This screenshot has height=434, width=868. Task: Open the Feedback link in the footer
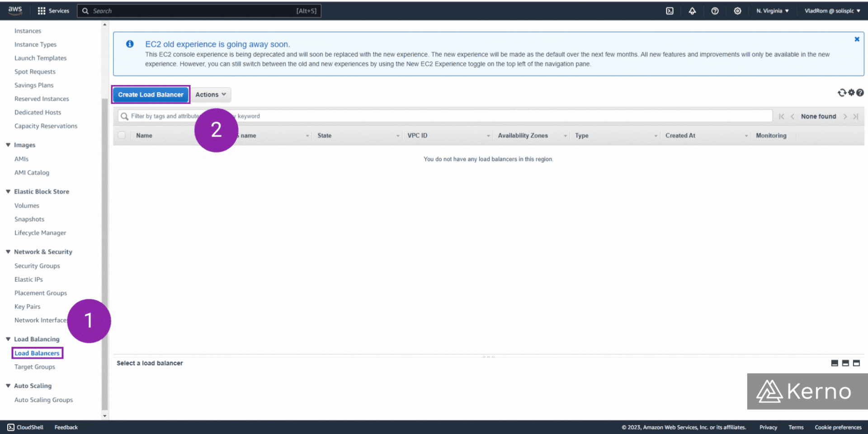click(x=66, y=427)
